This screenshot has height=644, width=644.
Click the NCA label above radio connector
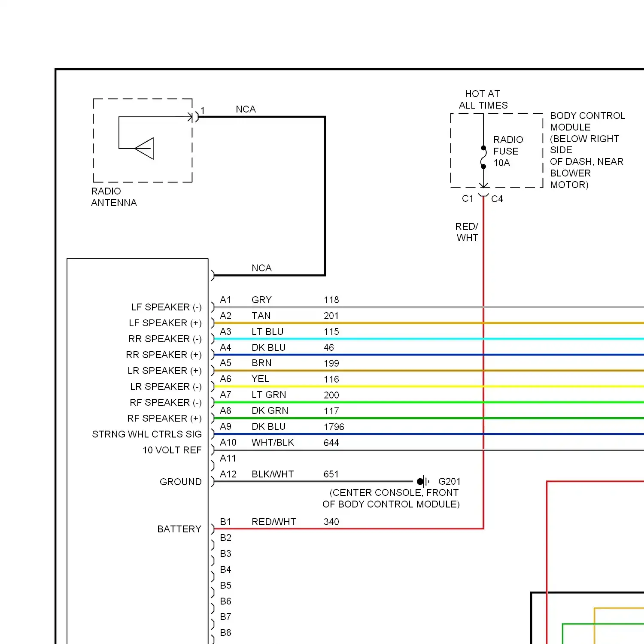tap(262, 268)
